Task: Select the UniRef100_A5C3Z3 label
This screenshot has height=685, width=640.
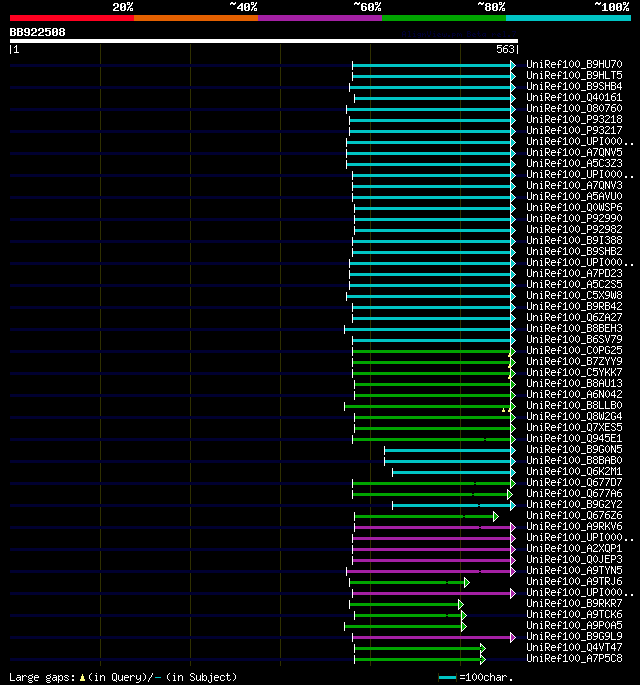Action: [574, 163]
